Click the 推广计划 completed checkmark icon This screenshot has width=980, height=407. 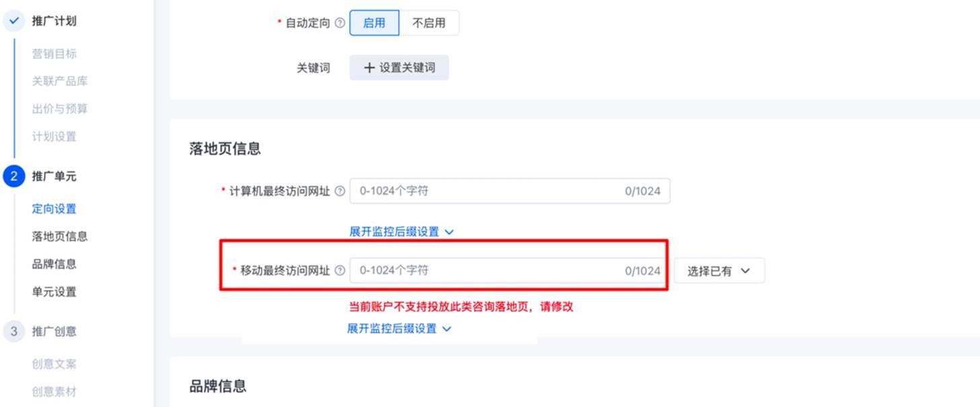pyautogui.click(x=14, y=21)
